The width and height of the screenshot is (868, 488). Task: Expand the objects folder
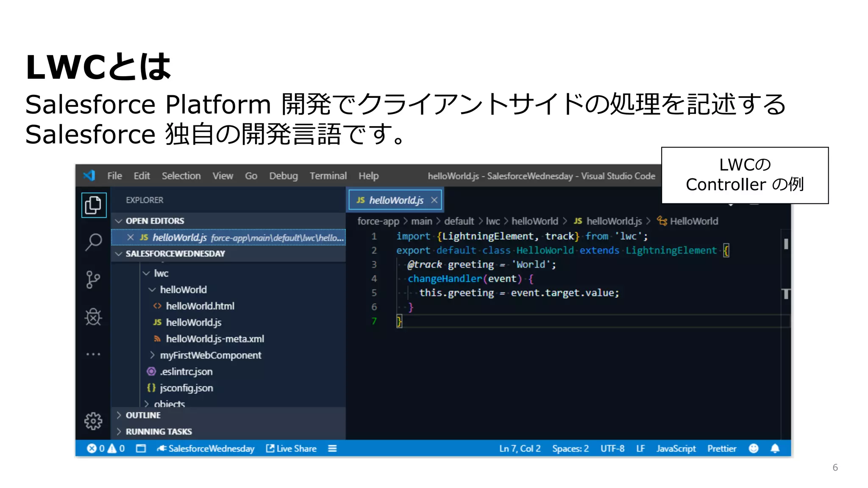[147, 404]
